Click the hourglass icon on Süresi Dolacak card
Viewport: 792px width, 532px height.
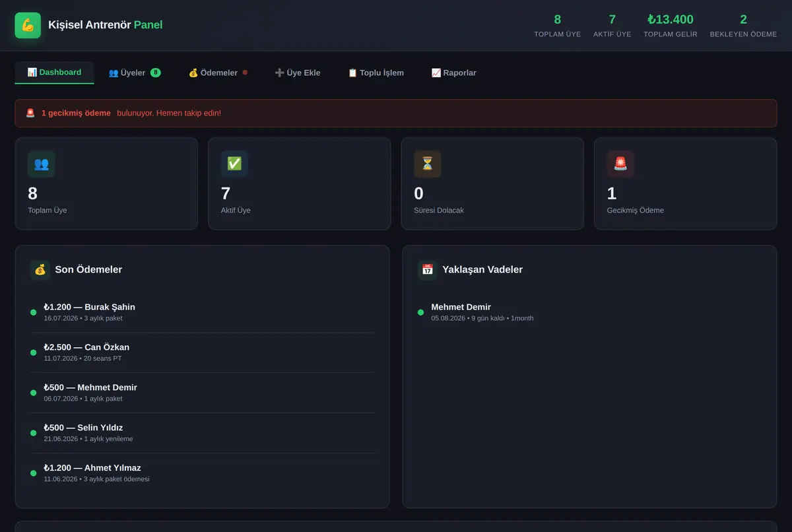428,164
